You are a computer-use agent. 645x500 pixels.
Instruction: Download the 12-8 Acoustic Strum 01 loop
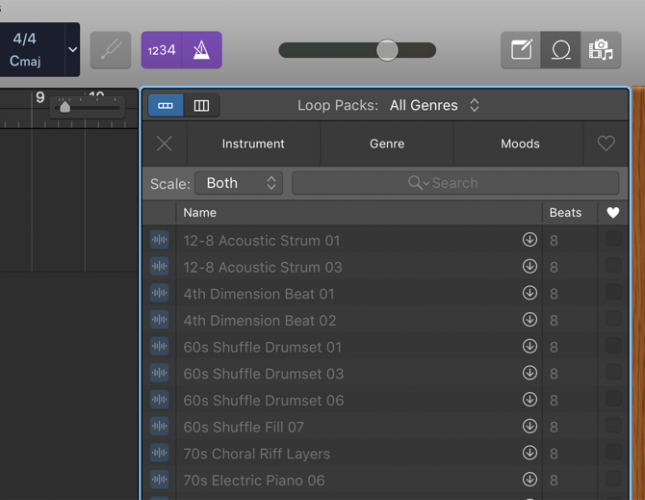coord(529,240)
